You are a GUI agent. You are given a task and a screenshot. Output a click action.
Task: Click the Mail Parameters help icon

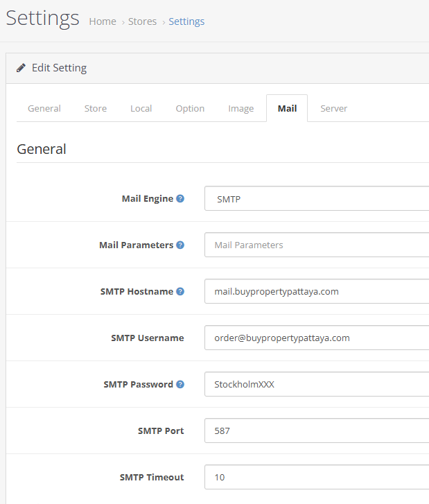click(x=180, y=245)
